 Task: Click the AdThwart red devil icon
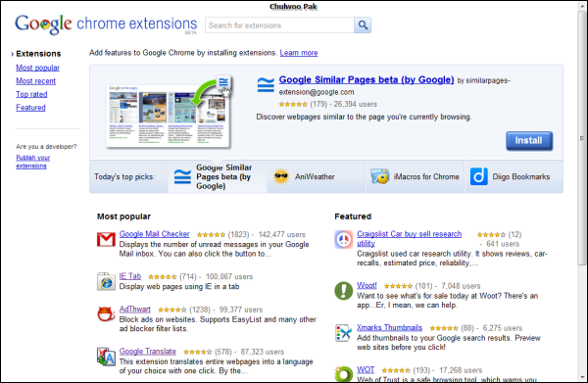point(106,314)
